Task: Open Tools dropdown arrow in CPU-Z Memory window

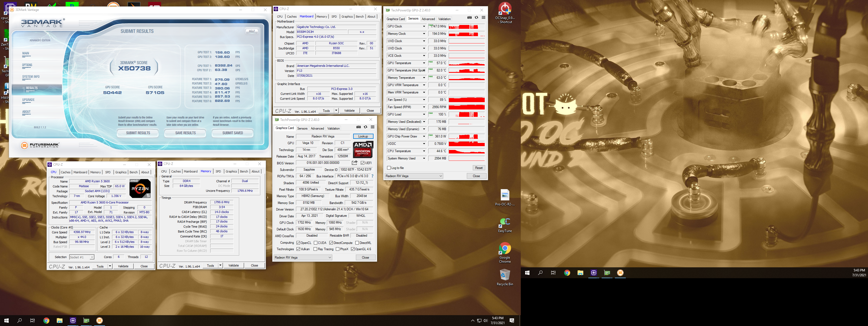Action: (220, 266)
